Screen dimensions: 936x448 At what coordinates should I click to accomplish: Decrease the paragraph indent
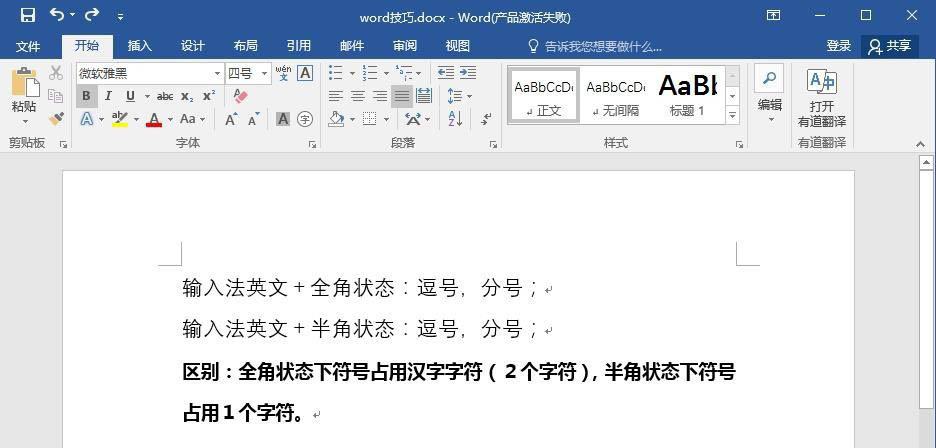tap(446, 73)
